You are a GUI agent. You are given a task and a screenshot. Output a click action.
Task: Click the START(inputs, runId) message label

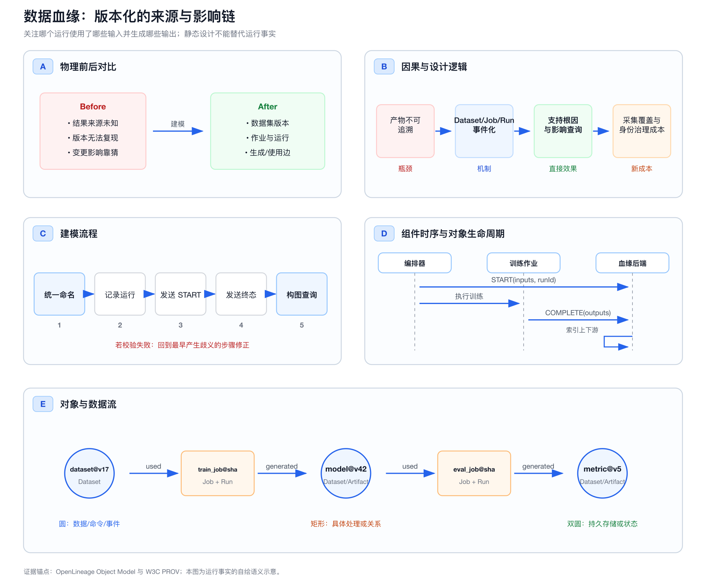point(524,280)
